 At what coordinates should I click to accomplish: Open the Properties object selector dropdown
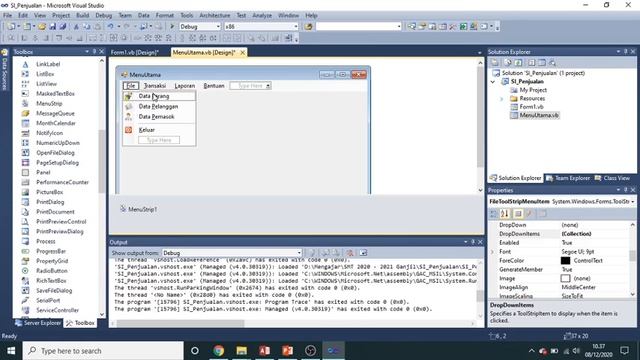point(632,202)
